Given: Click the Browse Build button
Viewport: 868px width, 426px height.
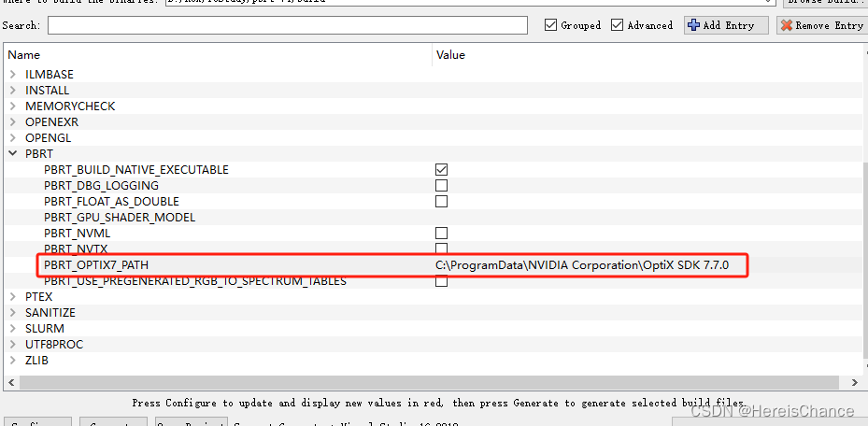Looking at the screenshot, I should click(826, 2).
